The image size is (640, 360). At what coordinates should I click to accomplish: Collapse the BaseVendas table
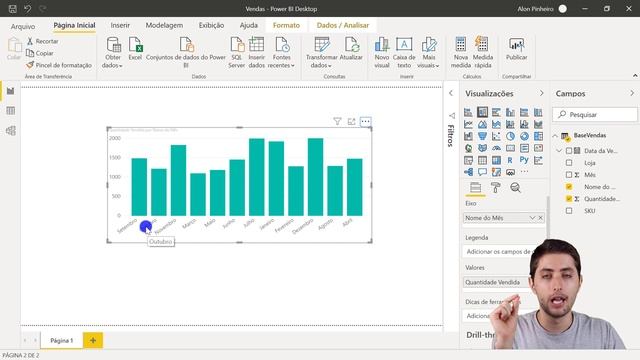click(x=555, y=136)
